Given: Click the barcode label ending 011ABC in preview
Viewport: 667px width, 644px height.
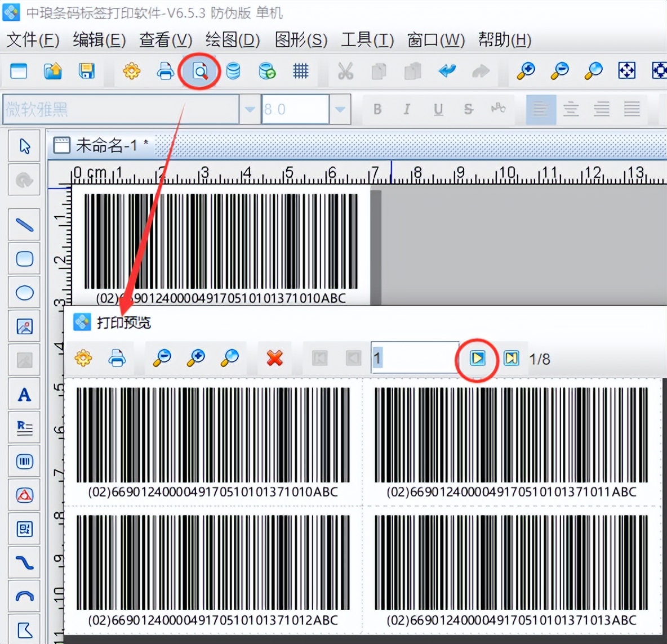Looking at the screenshot, I should [x=512, y=442].
